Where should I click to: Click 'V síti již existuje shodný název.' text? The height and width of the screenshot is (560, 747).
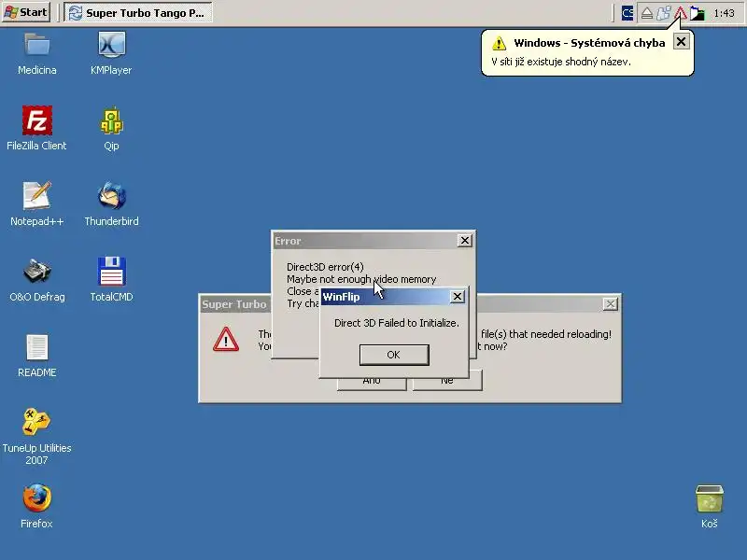click(561, 62)
